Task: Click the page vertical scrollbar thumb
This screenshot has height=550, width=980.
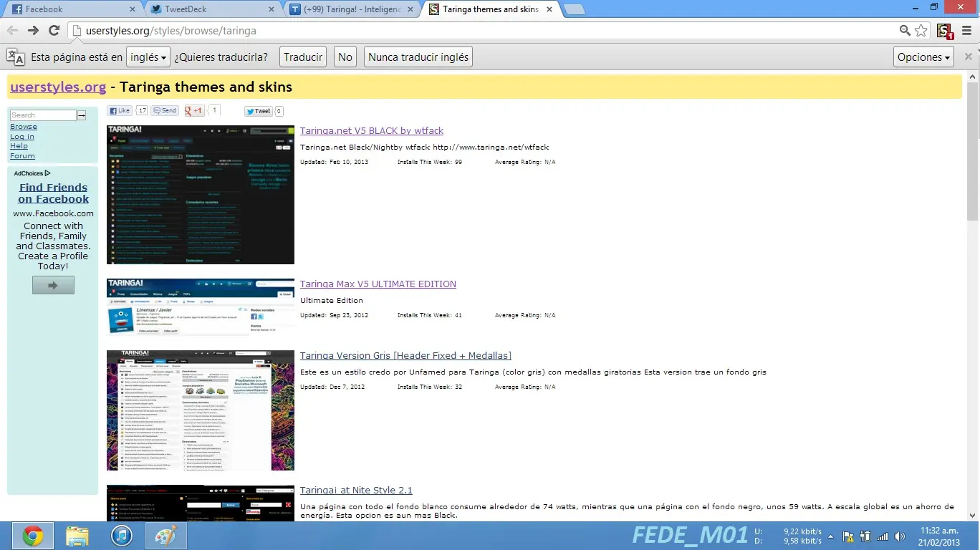Action: tap(972, 152)
